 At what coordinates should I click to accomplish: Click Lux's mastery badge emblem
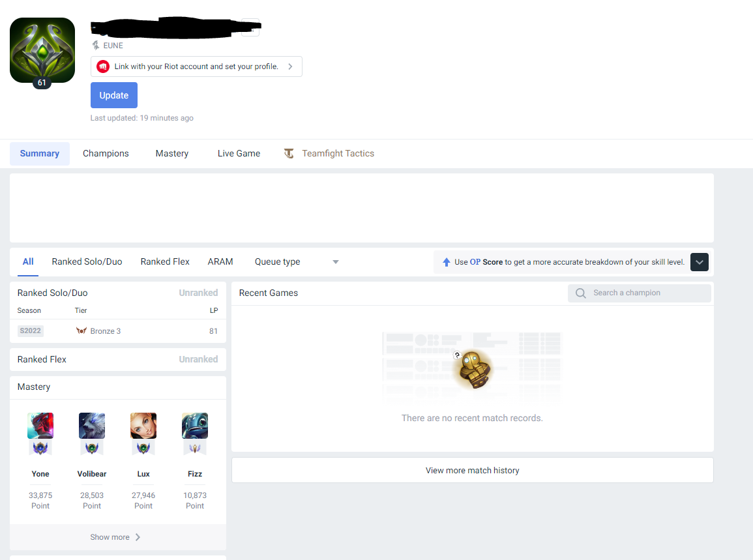143,448
